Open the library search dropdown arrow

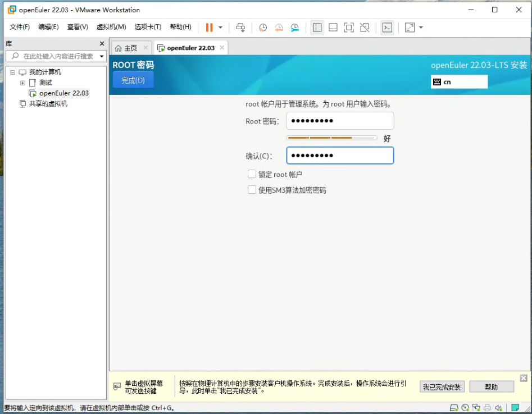[x=102, y=56]
